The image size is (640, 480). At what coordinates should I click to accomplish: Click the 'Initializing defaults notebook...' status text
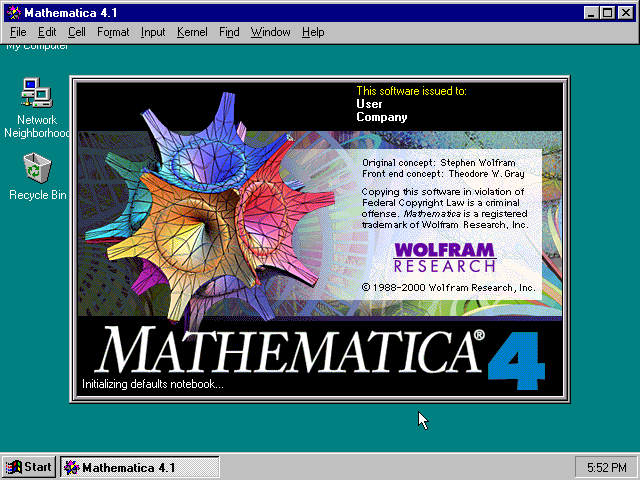pyautogui.click(x=153, y=384)
